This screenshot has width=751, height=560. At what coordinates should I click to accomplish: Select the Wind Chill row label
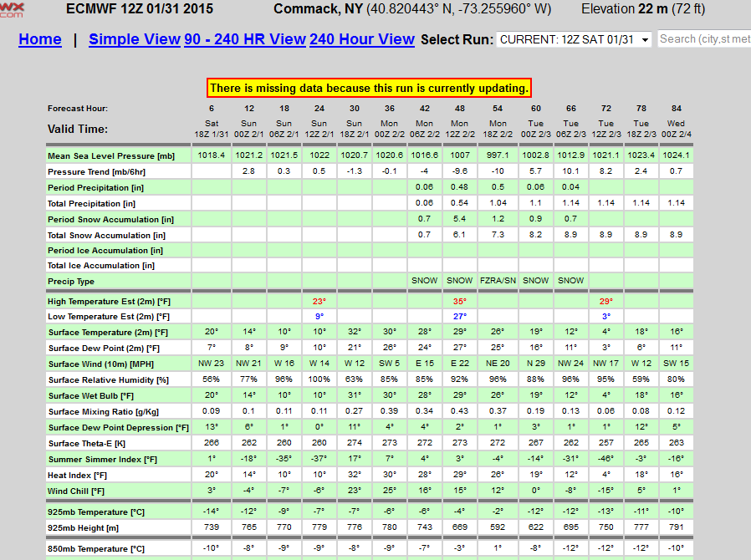point(75,491)
